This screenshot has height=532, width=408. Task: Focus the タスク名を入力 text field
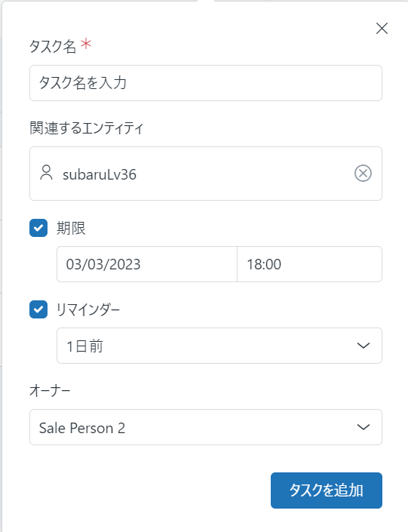pyautogui.click(x=206, y=83)
